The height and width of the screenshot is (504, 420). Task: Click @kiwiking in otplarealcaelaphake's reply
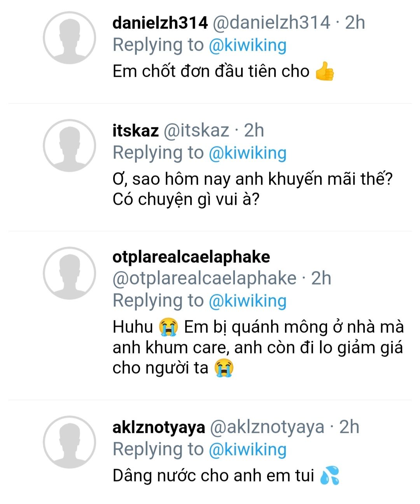click(248, 301)
